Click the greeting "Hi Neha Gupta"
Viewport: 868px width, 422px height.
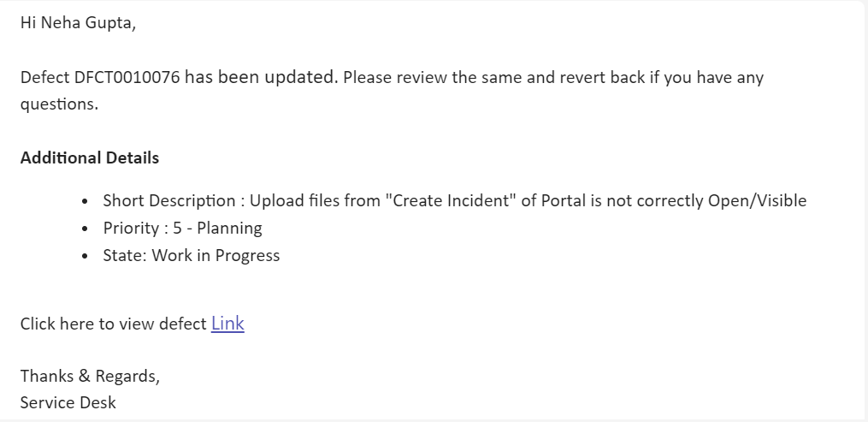click(77, 23)
